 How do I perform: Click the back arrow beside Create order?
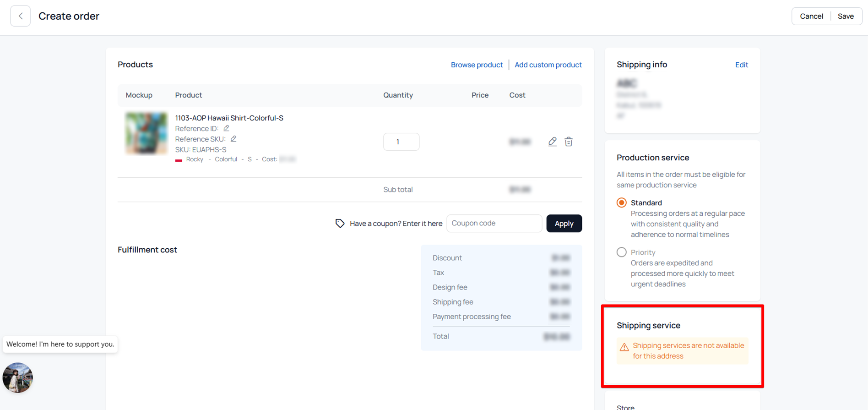[21, 16]
